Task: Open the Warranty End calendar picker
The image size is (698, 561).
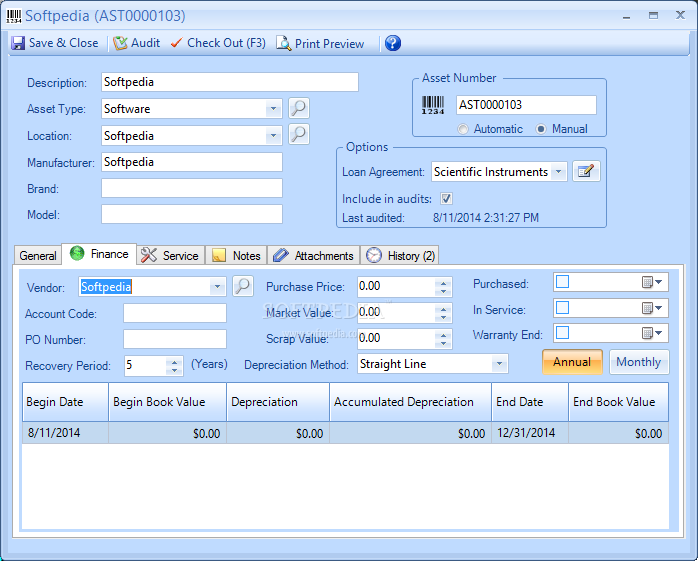Action: pos(652,333)
